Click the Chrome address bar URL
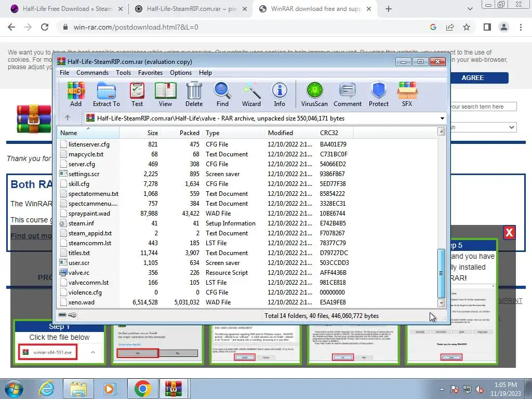 click(136, 27)
